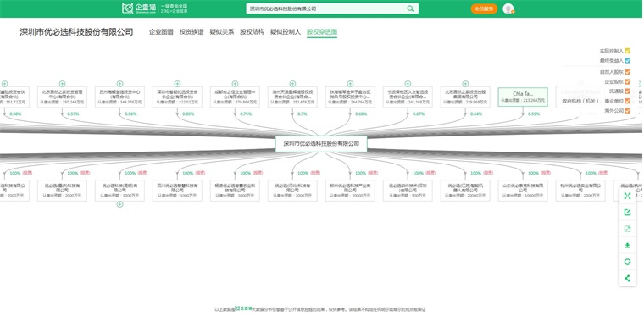Expand the plus above the 0.75% shareholder node

235,84
